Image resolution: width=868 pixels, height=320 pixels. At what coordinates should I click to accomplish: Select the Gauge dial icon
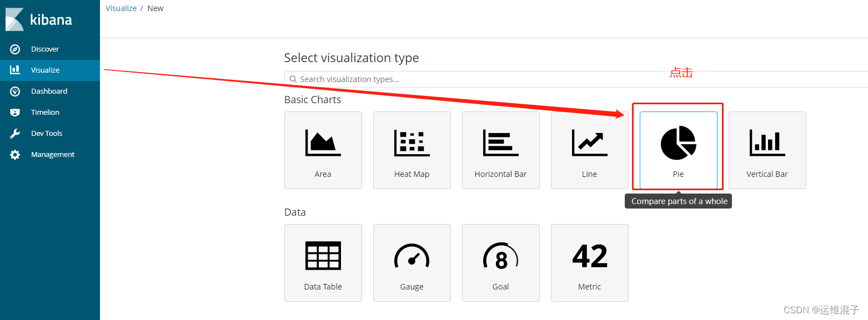coord(412,256)
